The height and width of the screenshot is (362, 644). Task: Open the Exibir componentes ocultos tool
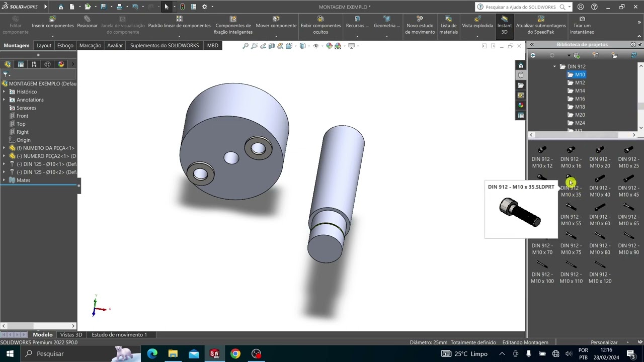320,25
